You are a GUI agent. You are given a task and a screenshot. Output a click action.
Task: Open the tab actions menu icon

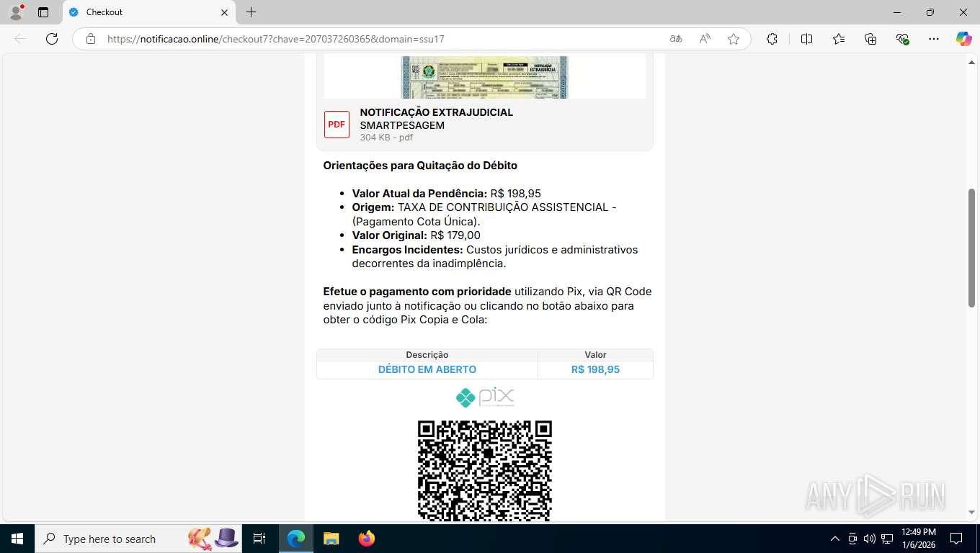click(x=43, y=12)
